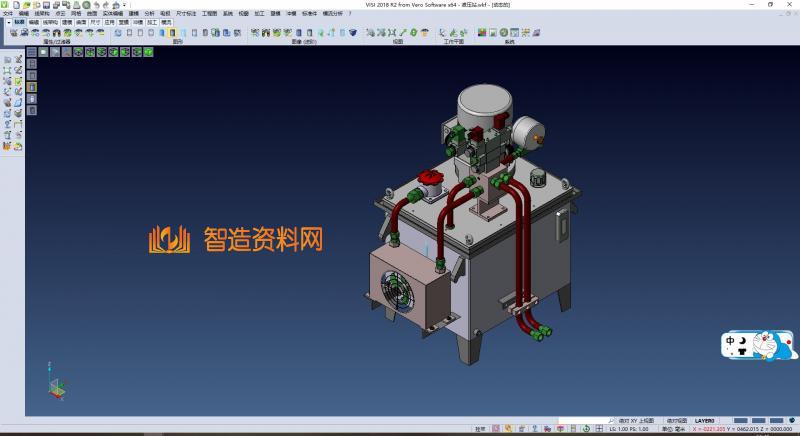Click the top icon in viewport left column
Screen dimensions: 800x436
pyautogui.click(x=32, y=64)
